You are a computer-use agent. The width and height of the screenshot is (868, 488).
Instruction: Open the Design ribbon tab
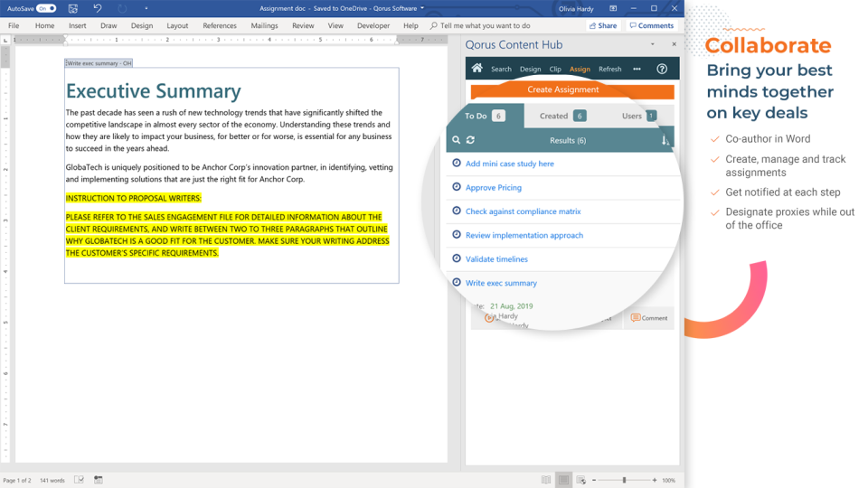(x=142, y=25)
